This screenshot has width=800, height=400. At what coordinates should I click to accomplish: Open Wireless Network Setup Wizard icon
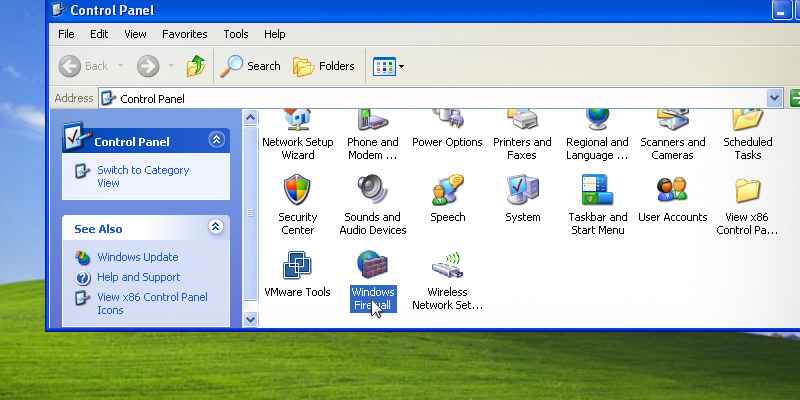[x=447, y=266]
